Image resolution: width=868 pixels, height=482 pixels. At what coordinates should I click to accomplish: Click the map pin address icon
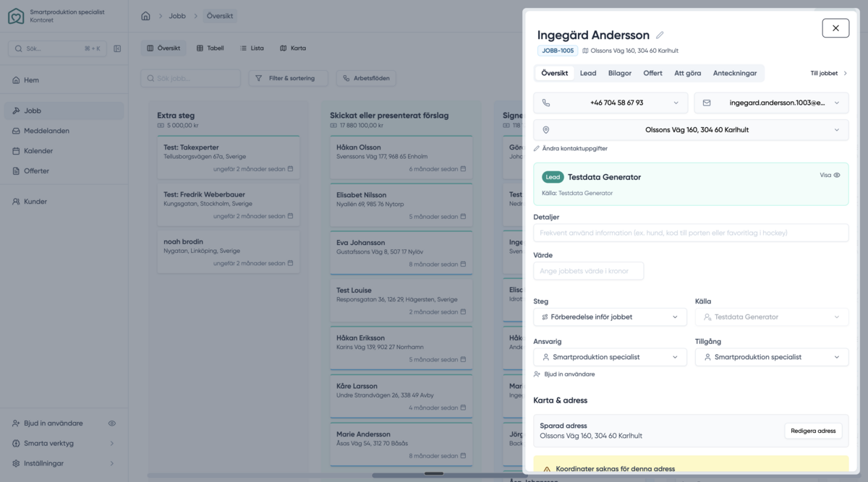coord(546,130)
